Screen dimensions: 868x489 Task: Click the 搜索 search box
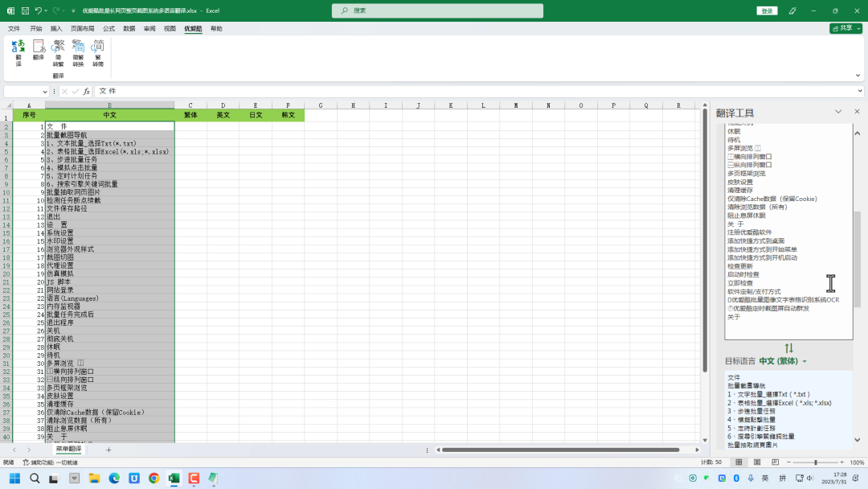click(437, 10)
